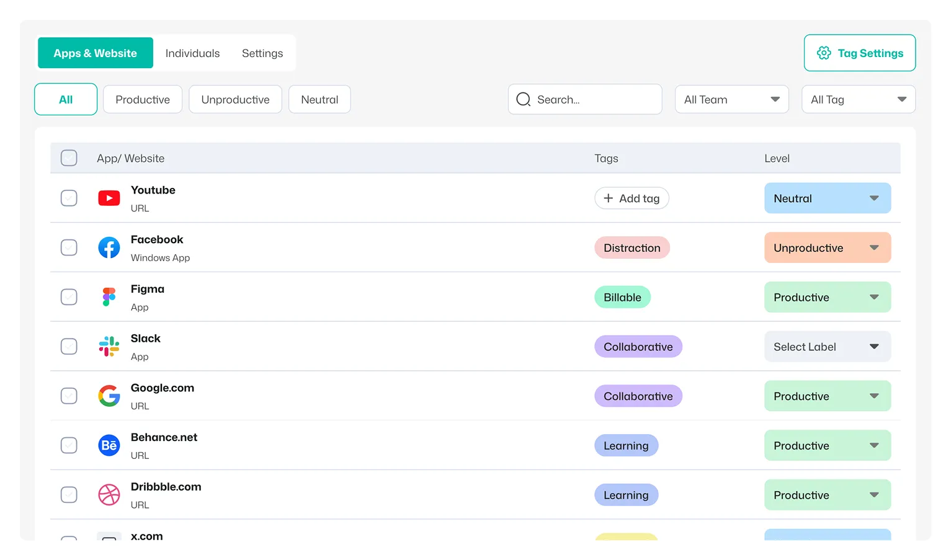This screenshot has width=951, height=560.
Task: Expand Dribbble.com's Productive level dropdown
Action: click(828, 495)
